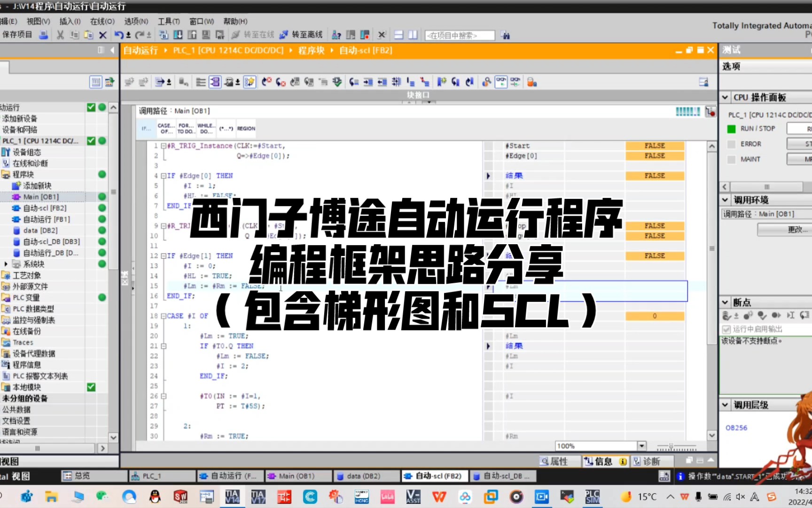Click the 在项目中搜索 search field
Screen dimensions: 812x508
click(460, 35)
